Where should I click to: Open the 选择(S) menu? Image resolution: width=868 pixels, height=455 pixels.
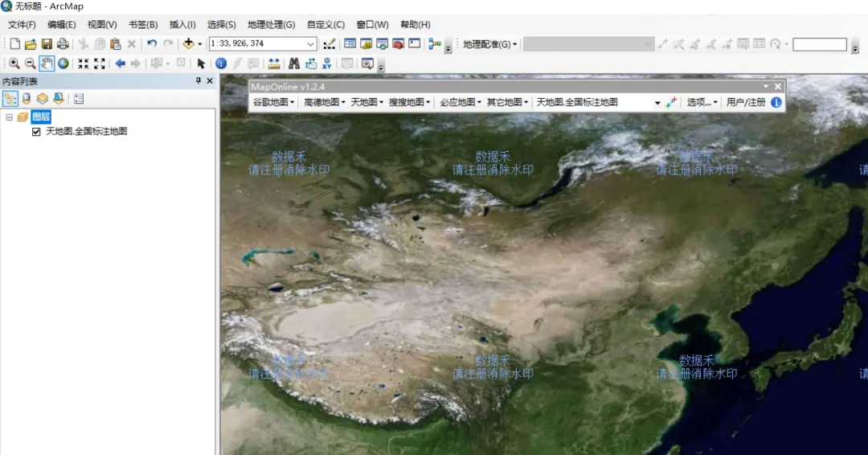[222, 24]
